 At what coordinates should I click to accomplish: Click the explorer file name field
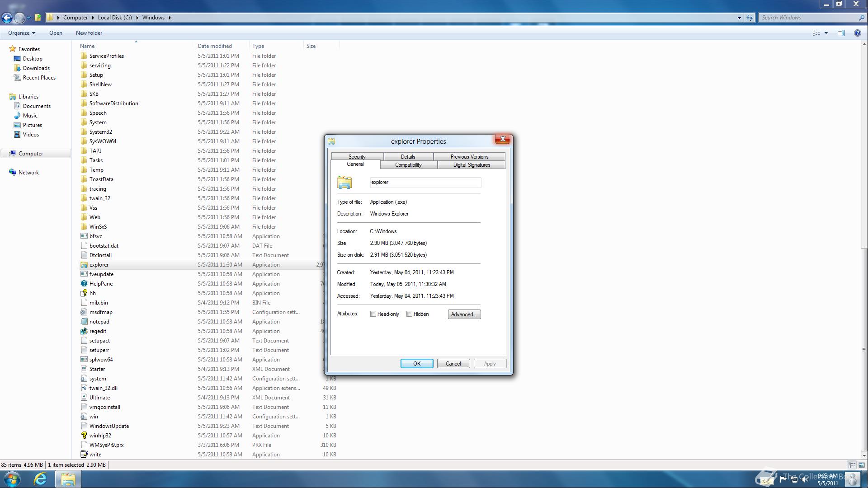tap(425, 183)
